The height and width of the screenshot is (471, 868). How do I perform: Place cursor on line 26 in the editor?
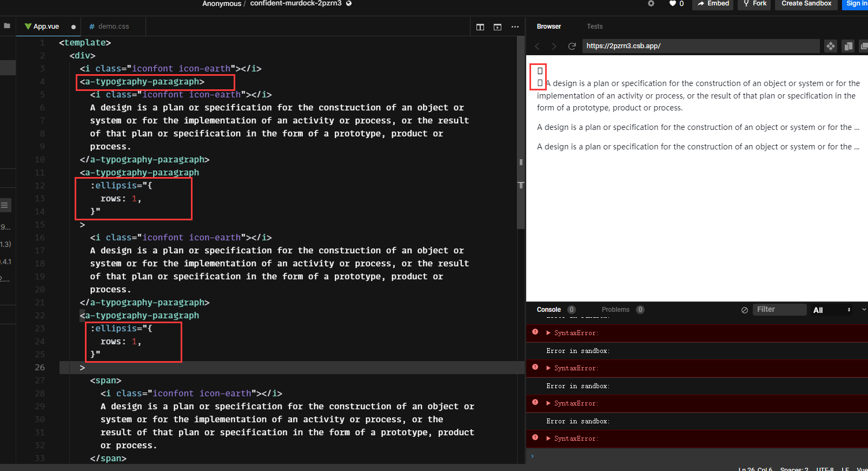[x=292, y=368]
